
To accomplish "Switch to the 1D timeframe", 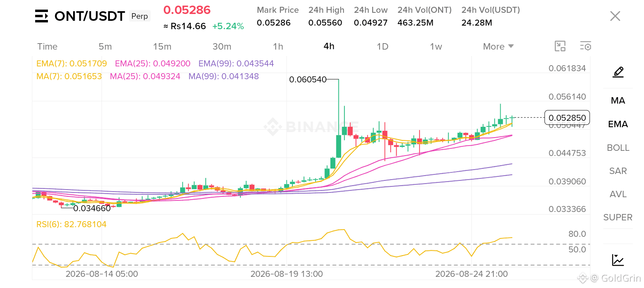I will 382,46.
